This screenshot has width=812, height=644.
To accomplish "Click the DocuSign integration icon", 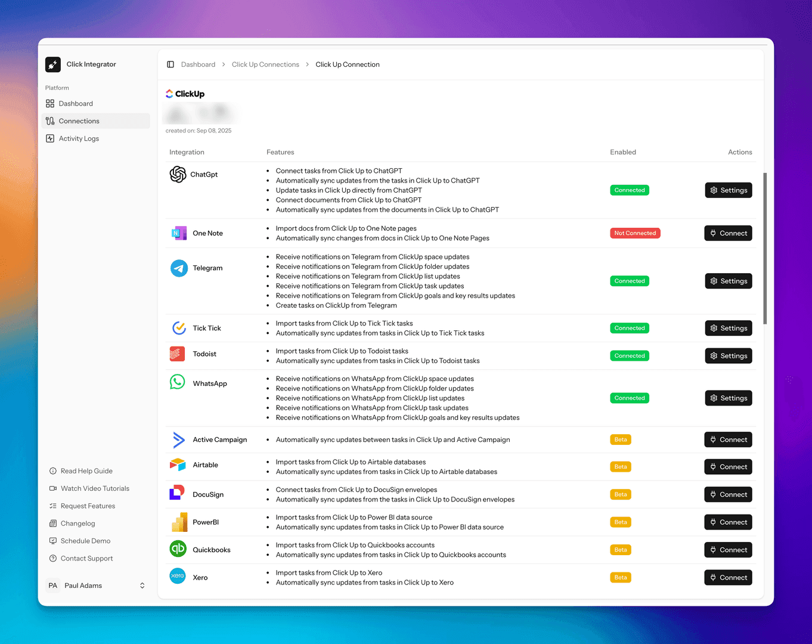I will (177, 492).
